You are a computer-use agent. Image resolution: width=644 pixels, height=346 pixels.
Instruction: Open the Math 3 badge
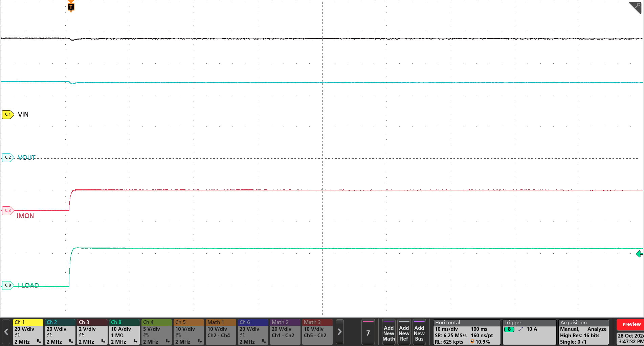[317, 332]
